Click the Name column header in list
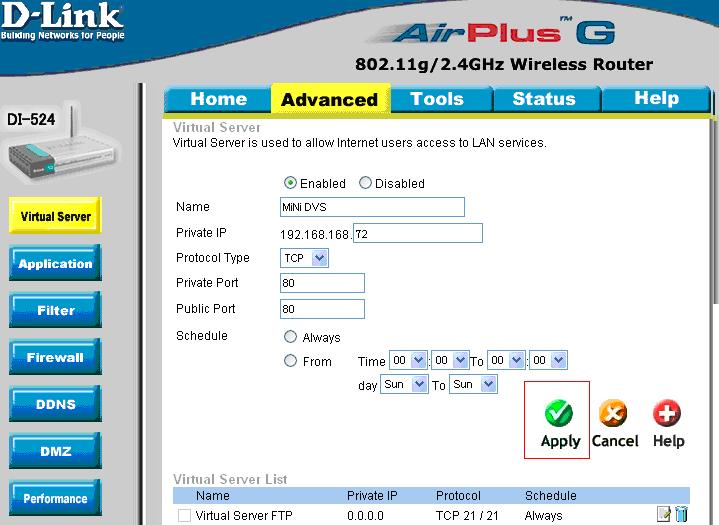 (212, 496)
